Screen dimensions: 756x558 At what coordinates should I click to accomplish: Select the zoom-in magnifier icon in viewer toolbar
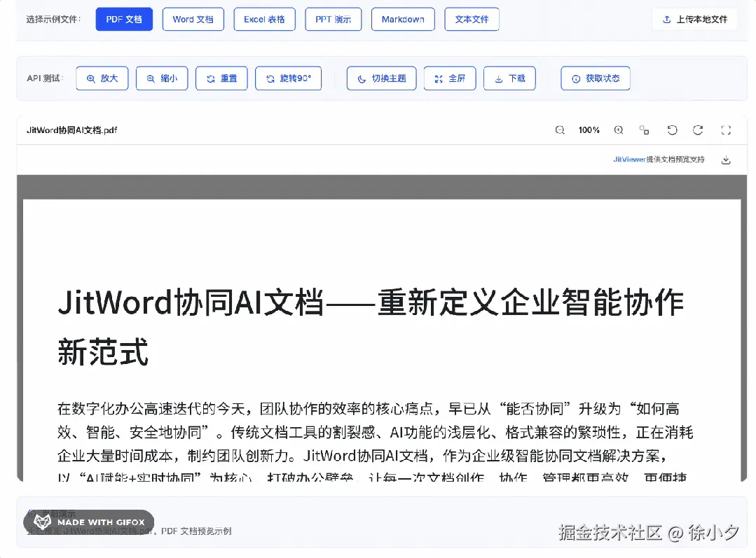pyautogui.click(x=619, y=130)
